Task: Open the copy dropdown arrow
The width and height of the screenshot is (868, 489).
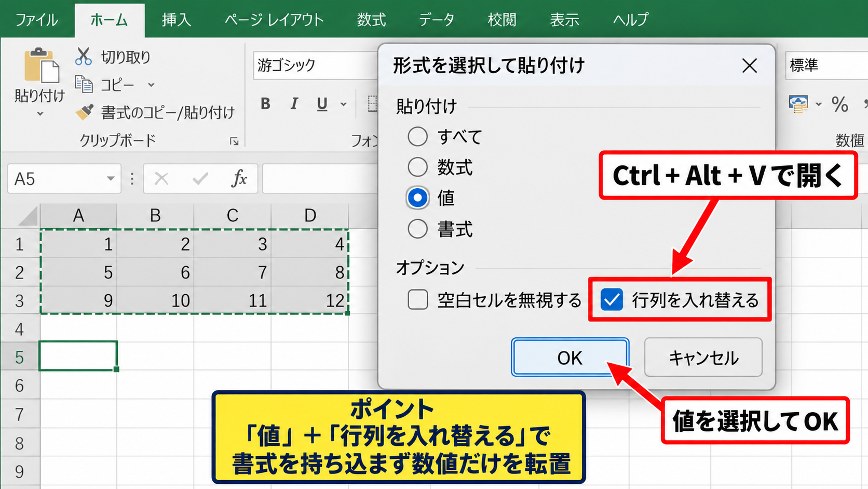Action: click(x=151, y=85)
